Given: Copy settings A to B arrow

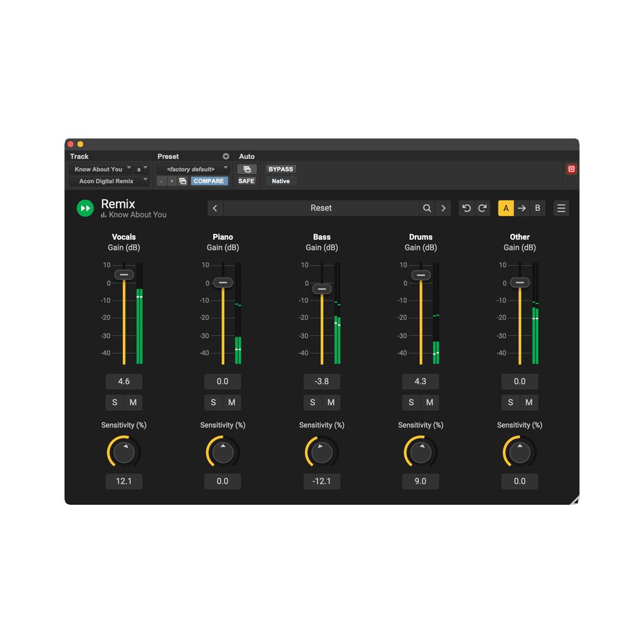Looking at the screenshot, I should [x=522, y=208].
